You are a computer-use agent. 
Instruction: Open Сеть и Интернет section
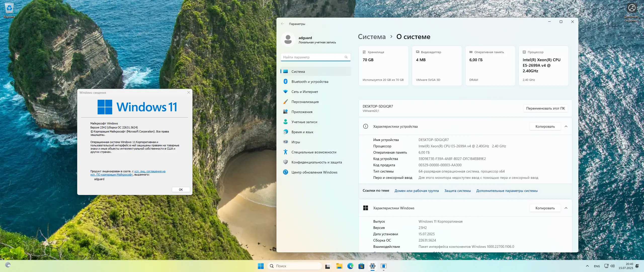click(x=304, y=92)
